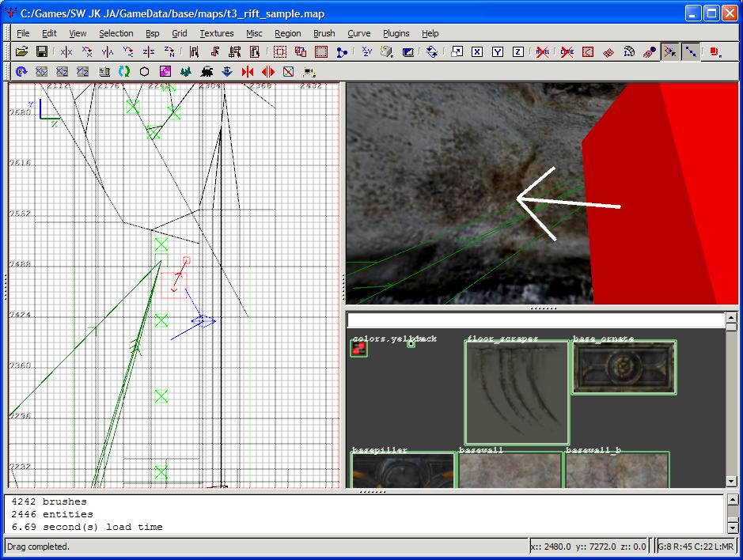Toggle Don't Select Model Brushes
The image size is (743, 560).
point(543,51)
